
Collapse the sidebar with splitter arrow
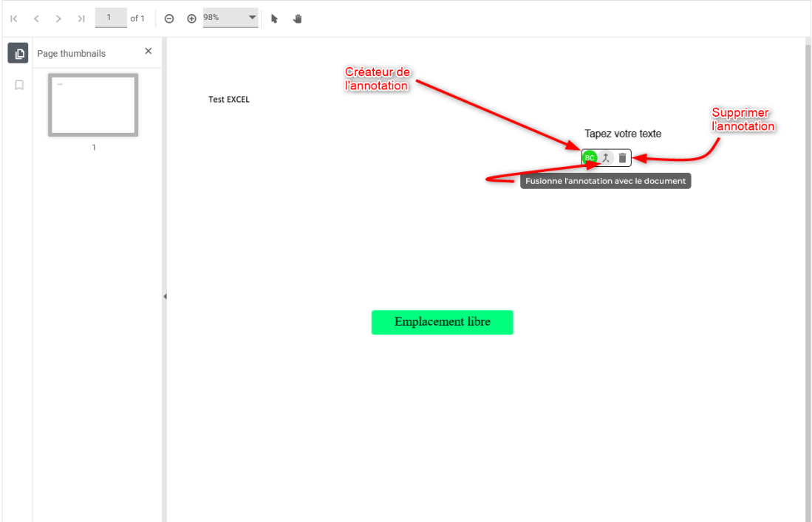click(x=165, y=296)
